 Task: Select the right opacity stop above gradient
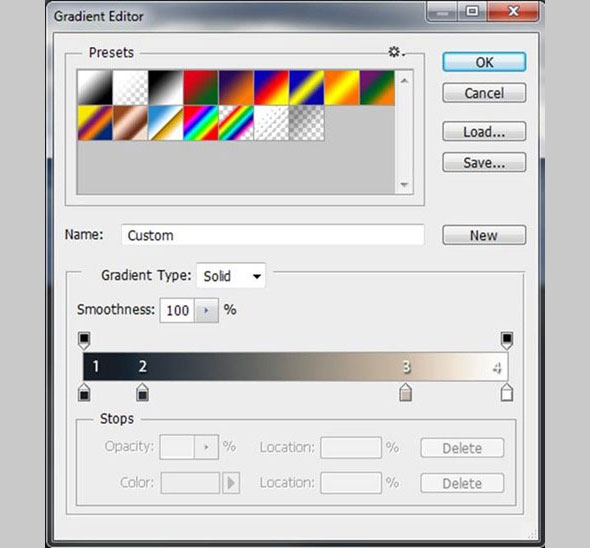click(x=507, y=341)
